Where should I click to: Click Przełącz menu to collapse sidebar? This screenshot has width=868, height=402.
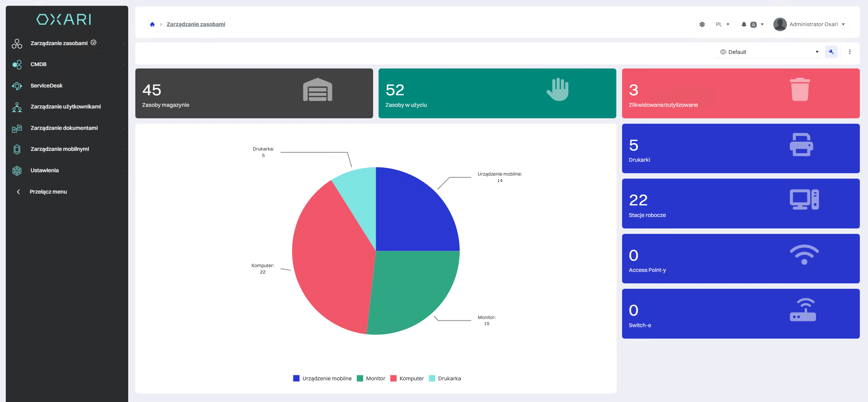(x=48, y=192)
